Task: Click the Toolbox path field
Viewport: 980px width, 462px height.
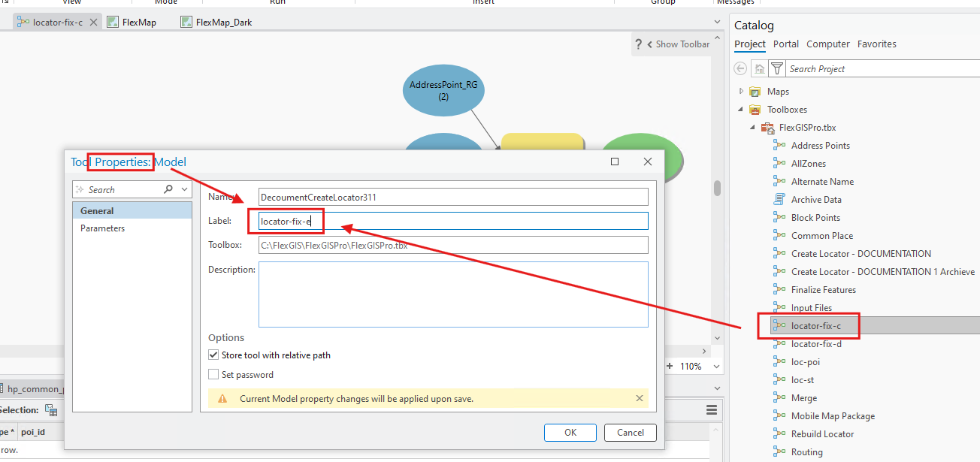Action: 453,245
